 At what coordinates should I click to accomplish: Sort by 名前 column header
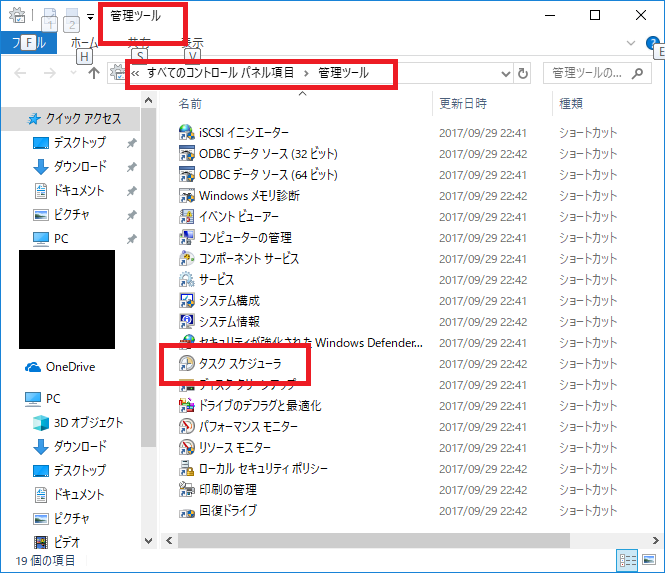(x=190, y=103)
